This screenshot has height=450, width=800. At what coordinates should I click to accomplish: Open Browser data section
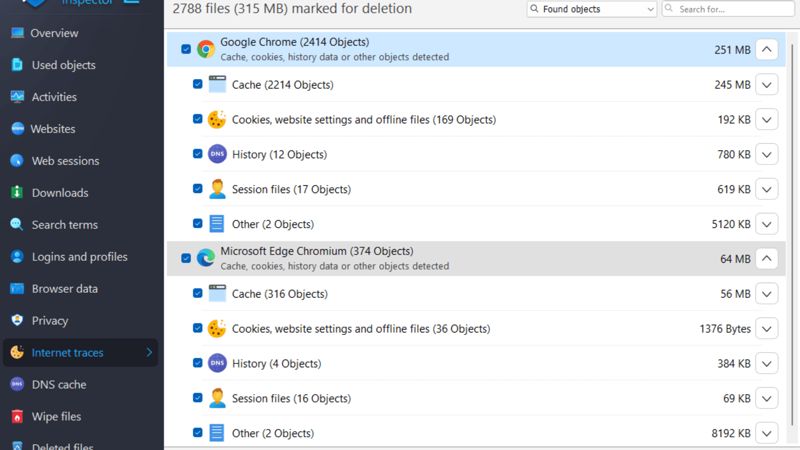pyautogui.click(x=64, y=289)
